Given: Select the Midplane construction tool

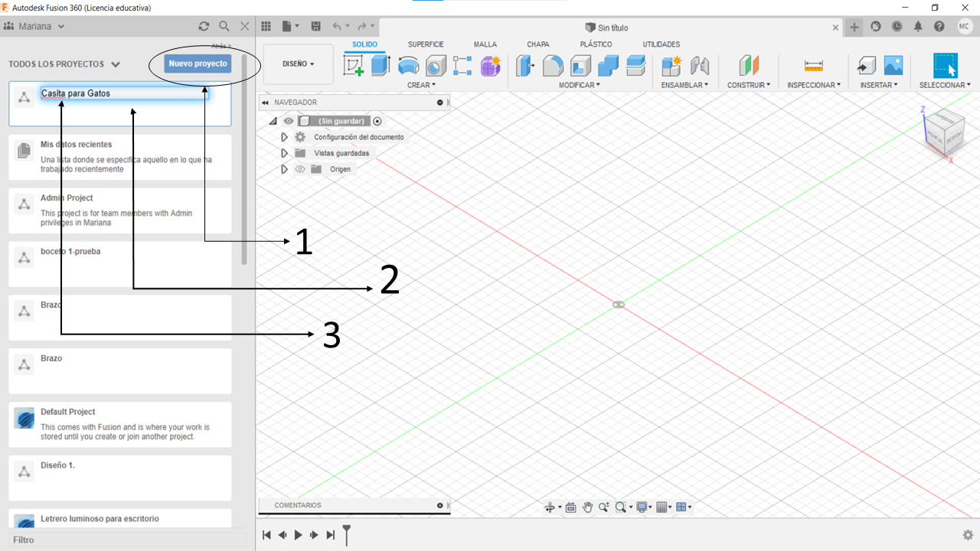Looking at the screenshot, I should pos(749,66).
